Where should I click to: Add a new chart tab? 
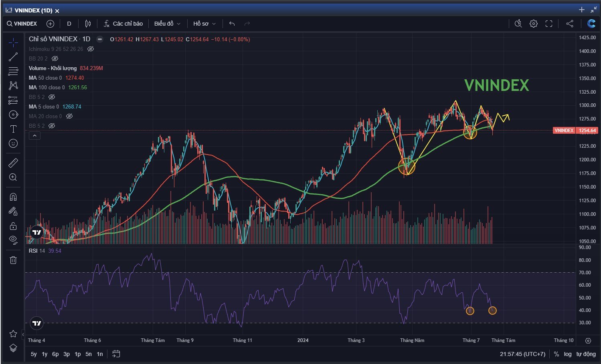pos(582,10)
